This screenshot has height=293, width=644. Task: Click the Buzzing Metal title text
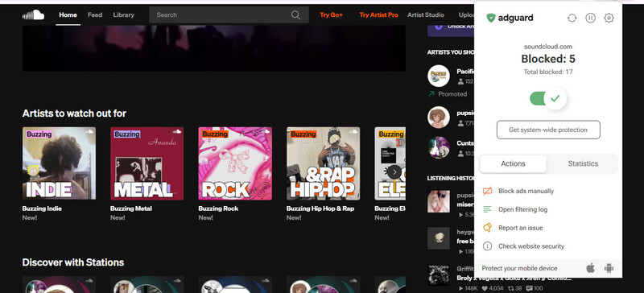(x=131, y=208)
